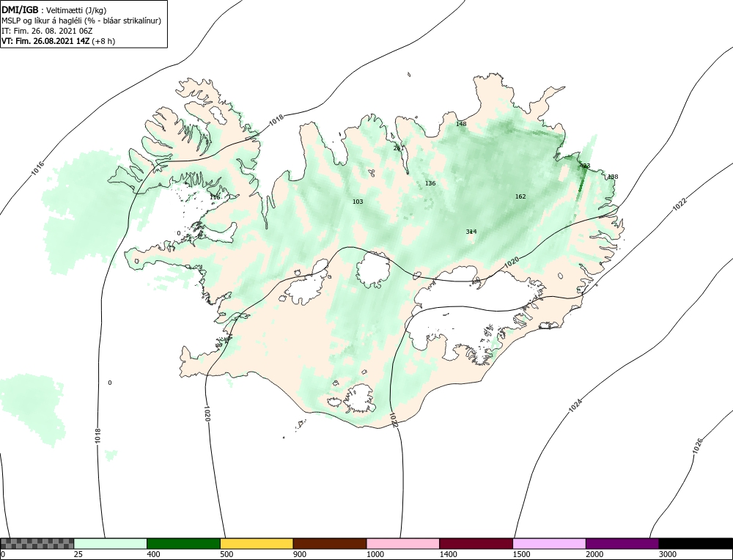Click the '1400' legend tick label
The width and height of the screenshot is (733, 560).
448,554
